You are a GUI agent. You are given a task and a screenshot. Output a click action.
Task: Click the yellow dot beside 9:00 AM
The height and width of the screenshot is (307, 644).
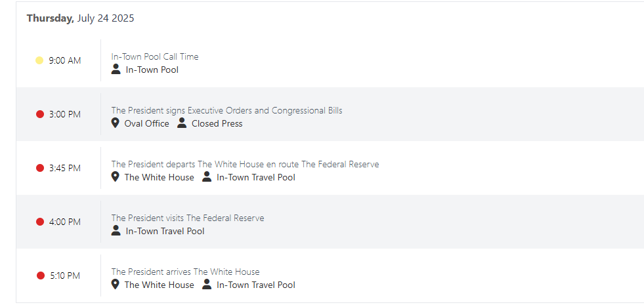coord(39,61)
